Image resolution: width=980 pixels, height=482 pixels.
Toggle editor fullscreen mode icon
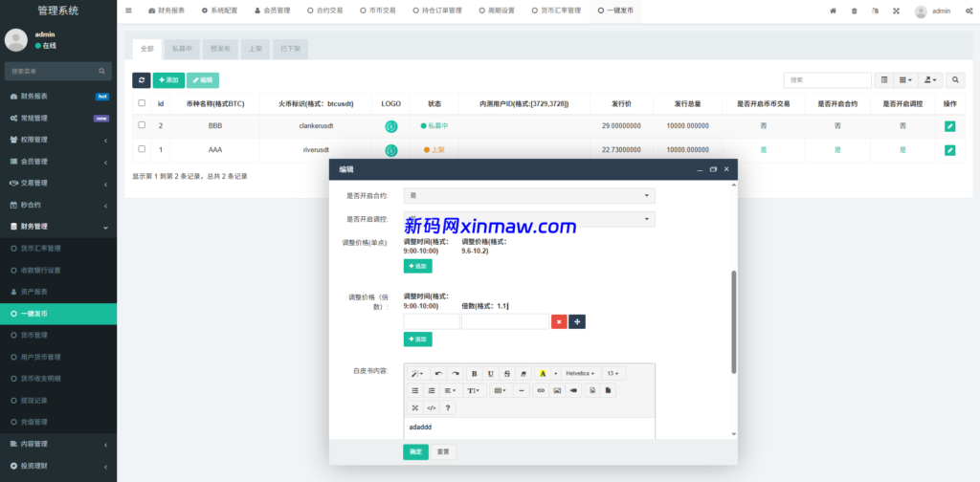415,407
